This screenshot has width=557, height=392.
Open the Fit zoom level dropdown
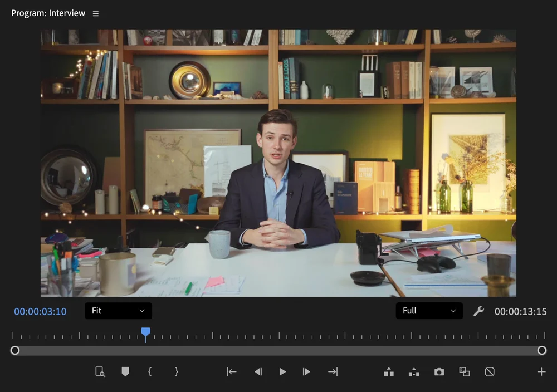118,311
